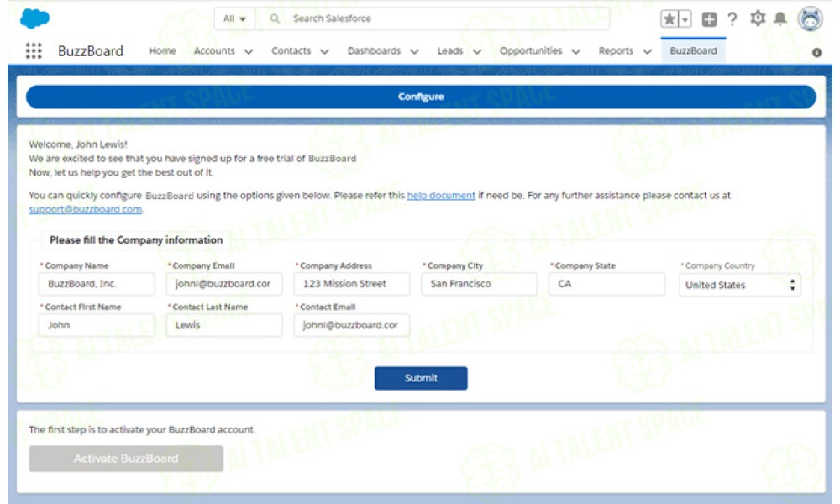Click the info icon below the avatar
The image size is (840, 504).
(817, 52)
